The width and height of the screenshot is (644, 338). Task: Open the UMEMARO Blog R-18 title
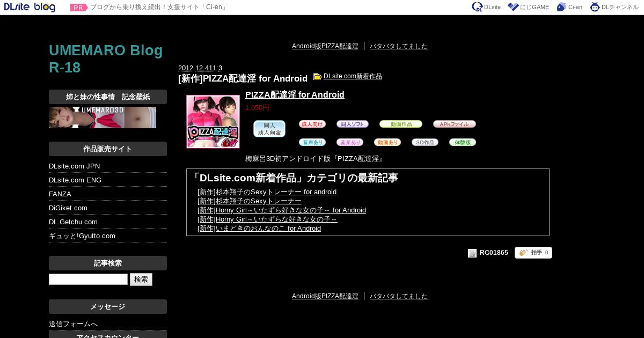tap(106, 59)
